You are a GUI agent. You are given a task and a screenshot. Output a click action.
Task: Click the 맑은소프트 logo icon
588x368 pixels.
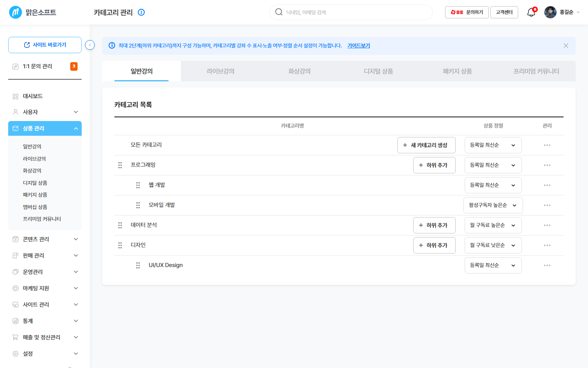pos(16,12)
